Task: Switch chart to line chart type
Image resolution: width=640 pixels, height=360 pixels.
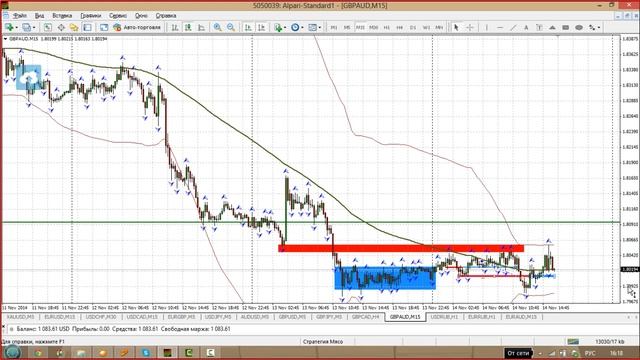Action: point(201,27)
